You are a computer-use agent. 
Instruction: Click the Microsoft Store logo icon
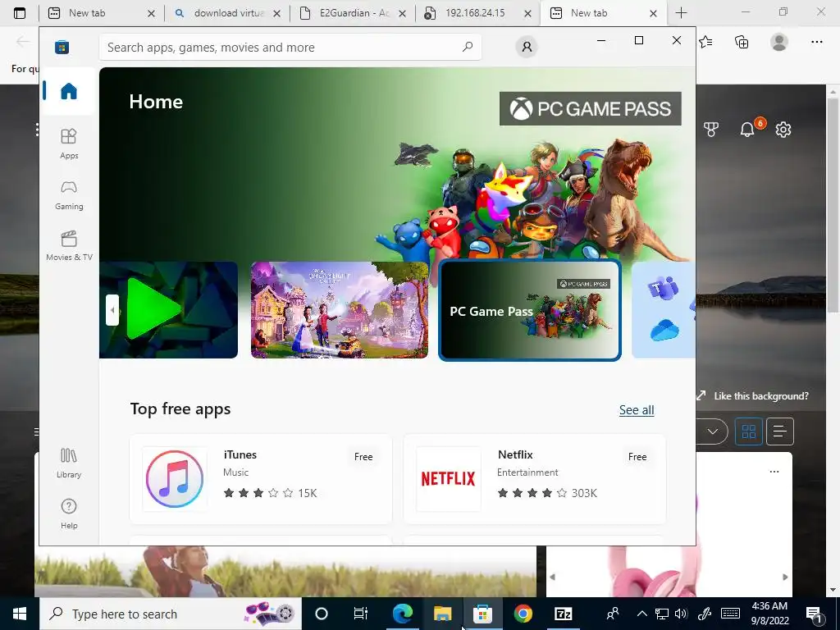62,47
